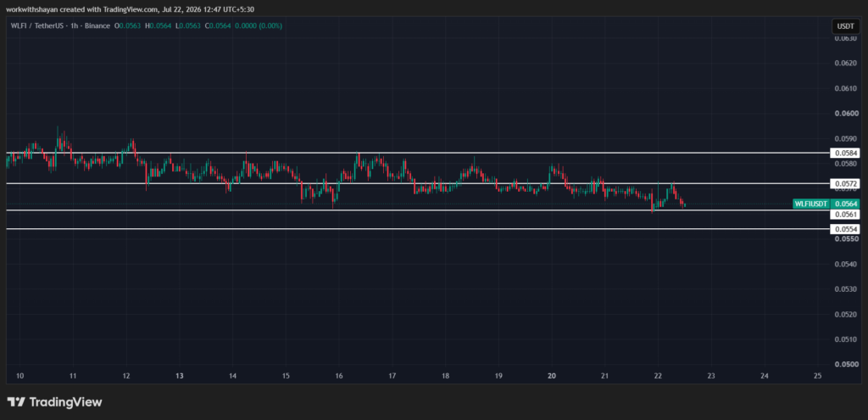
Task: Click date 13 on the time axis
Action: 180,376
